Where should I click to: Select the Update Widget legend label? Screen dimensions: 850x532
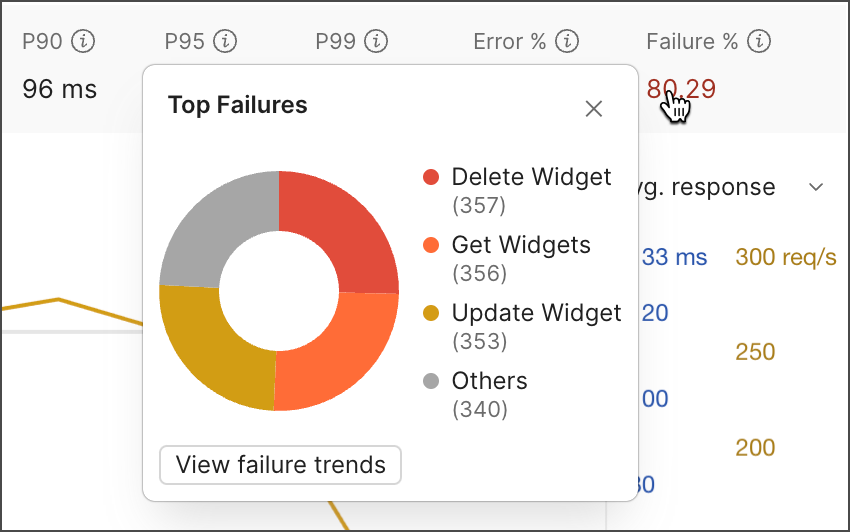pyautogui.click(x=536, y=314)
